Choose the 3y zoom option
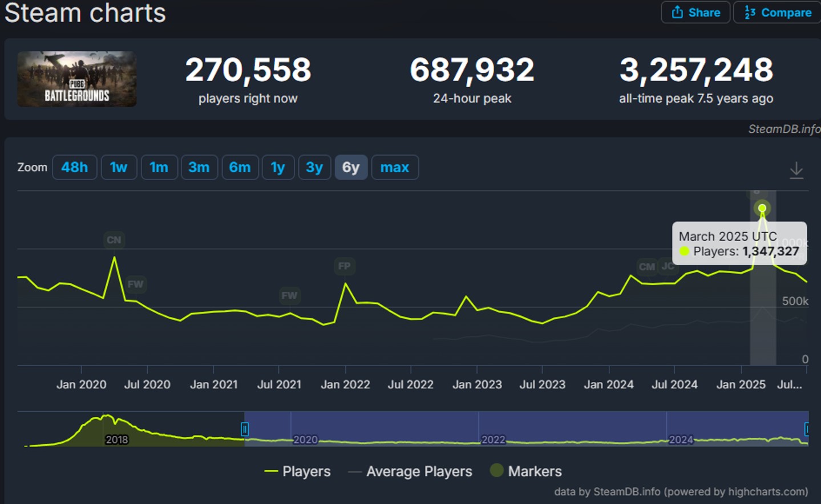821x504 pixels. 314,168
